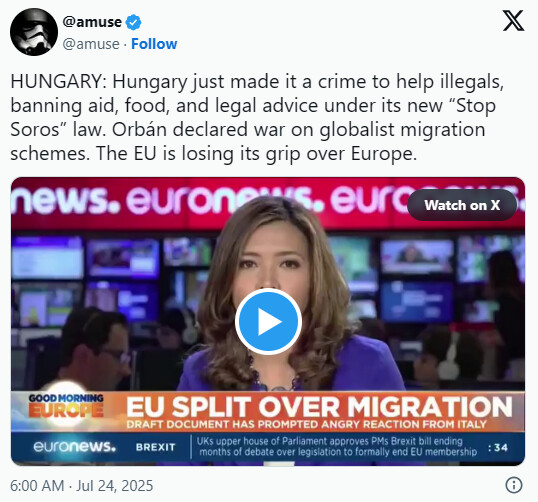Click the blue verified badge
The image size is (538, 502).
133,22
